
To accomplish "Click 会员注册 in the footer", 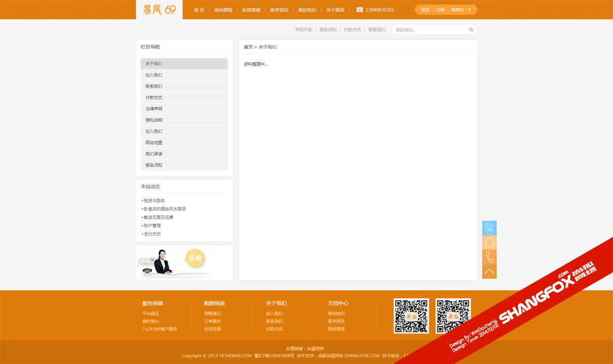I will [x=212, y=329].
